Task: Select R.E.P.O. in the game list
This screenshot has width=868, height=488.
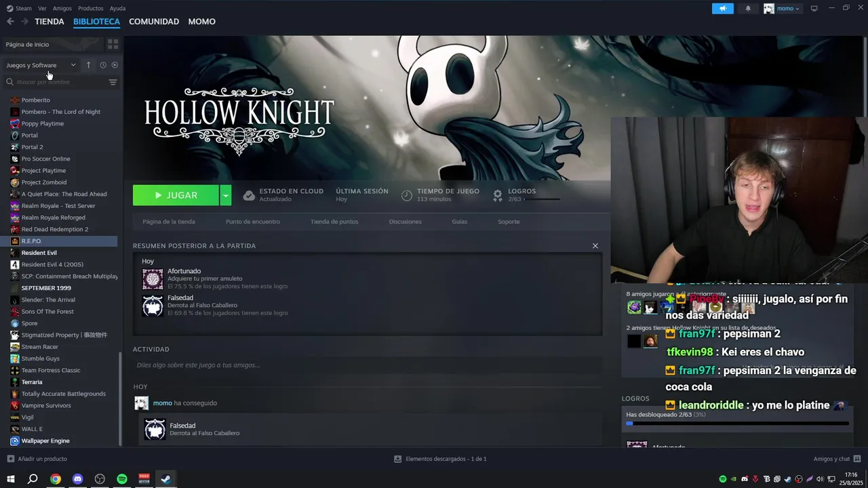Action: pos(59,241)
